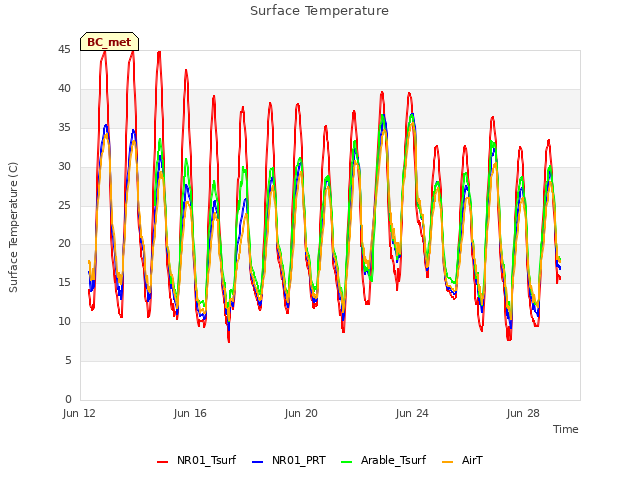Click the Jun 28 x-axis label
This screenshot has width=640, height=480.
(523, 413)
